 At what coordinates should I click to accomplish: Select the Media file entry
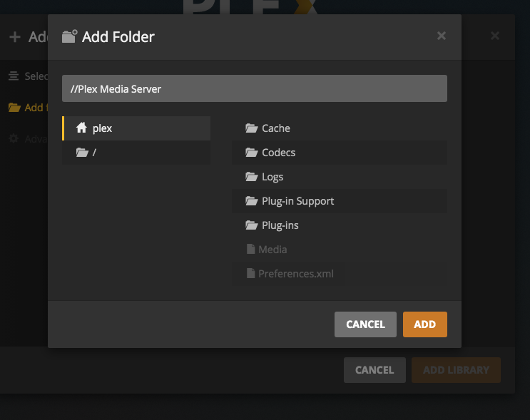pos(340,250)
